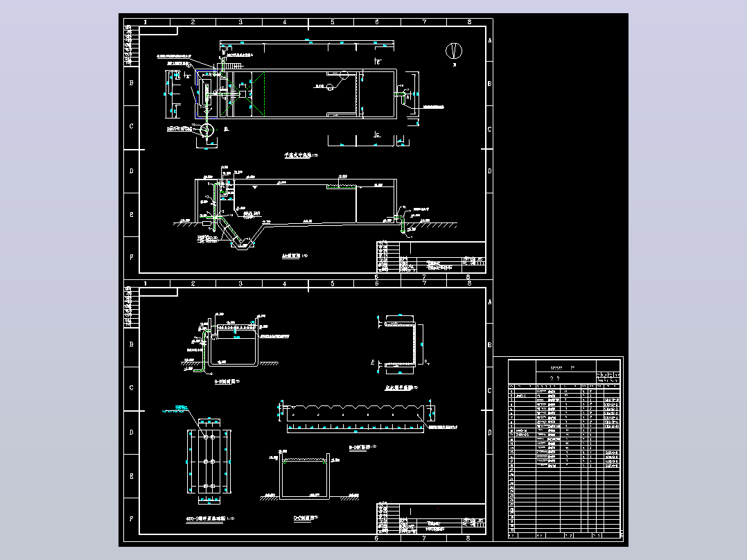Click the title block of the section-details sheet

click(431, 518)
